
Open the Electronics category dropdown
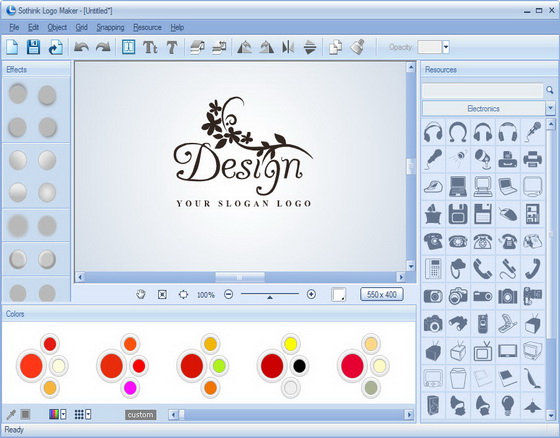click(550, 108)
